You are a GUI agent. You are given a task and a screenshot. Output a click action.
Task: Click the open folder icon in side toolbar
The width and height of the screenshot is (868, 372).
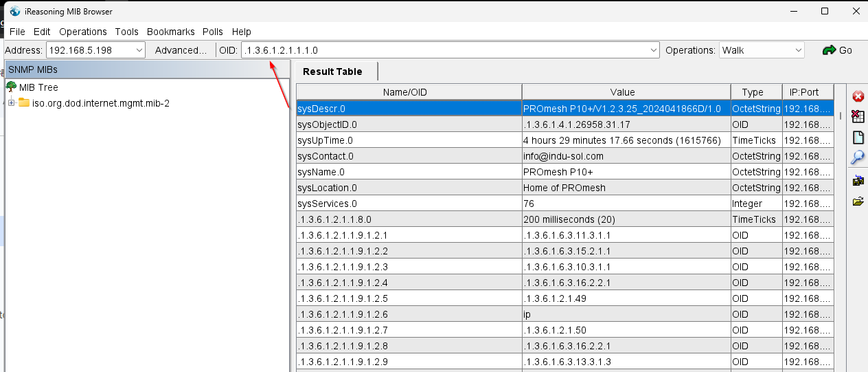pyautogui.click(x=858, y=201)
